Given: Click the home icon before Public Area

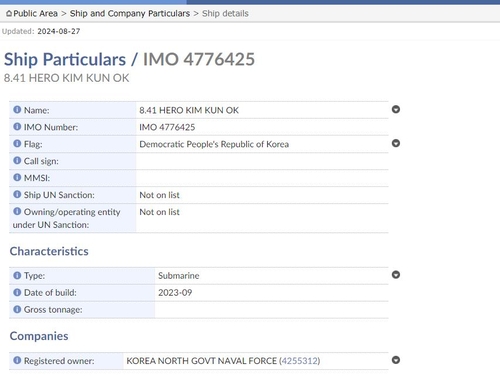Looking at the screenshot, I should 9,14.
